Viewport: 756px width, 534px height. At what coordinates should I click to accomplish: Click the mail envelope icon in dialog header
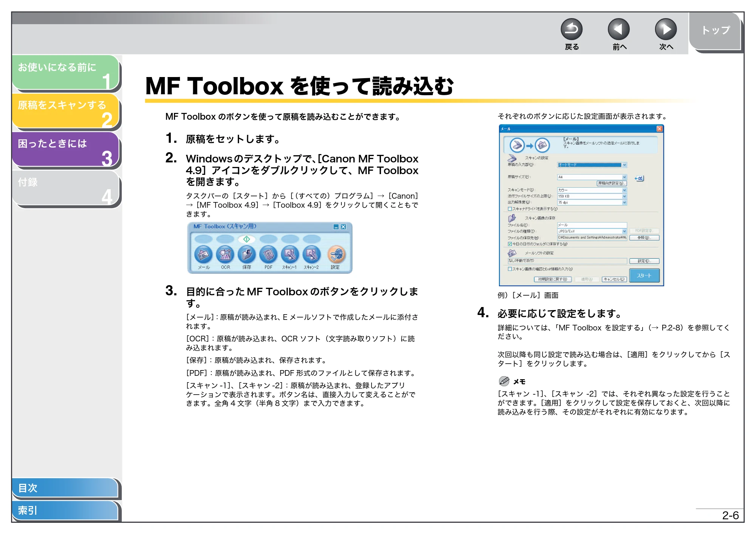pyautogui.click(x=542, y=145)
